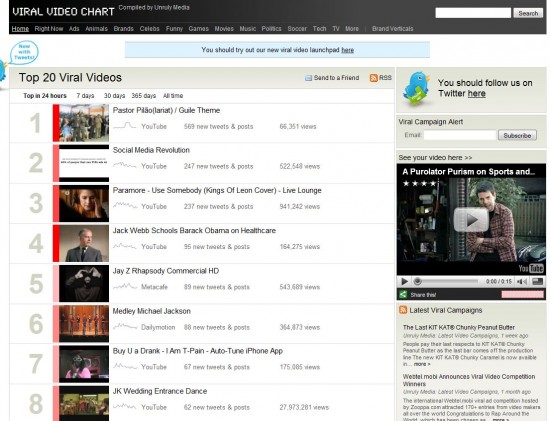This screenshot has width=550, height=421.
Task: Click the RSS icon beside Latest Viral Campaigns
Action: pyautogui.click(x=403, y=310)
